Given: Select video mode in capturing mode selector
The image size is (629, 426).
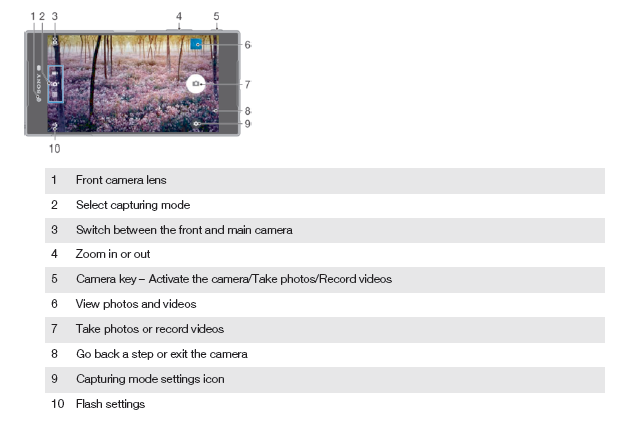Looking at the screenshot, I should point(55,73).
